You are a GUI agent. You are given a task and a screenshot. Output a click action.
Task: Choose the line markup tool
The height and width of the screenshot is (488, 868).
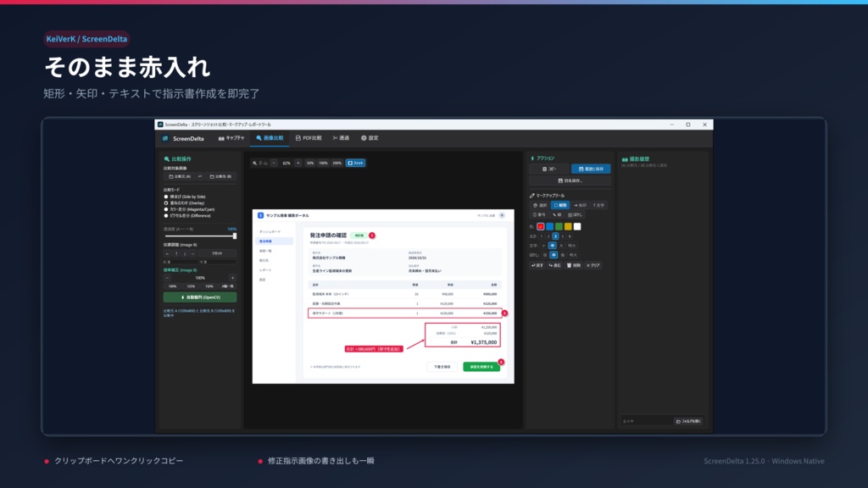(x=557, y=214)
